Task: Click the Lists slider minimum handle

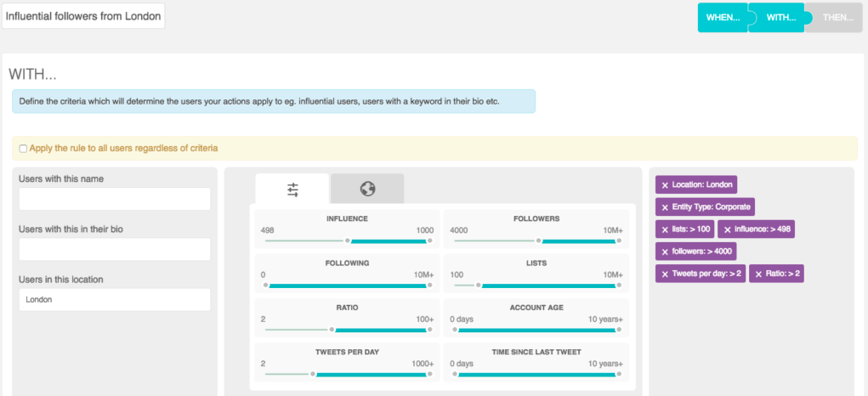Action: click(479, 286)
